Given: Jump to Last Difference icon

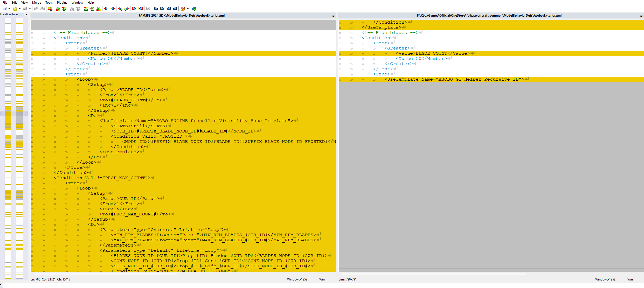Looking at the screenshot, I should (99, 9).
